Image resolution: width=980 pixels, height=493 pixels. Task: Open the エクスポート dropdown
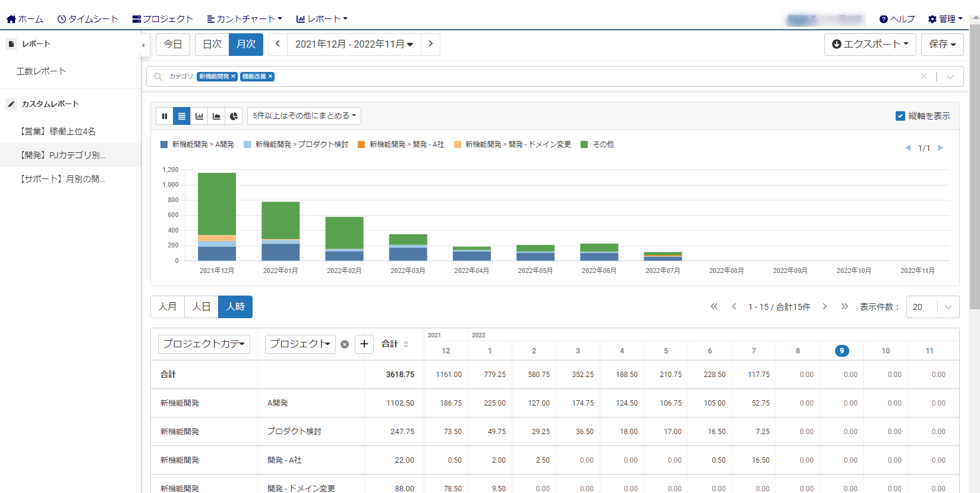(x=870, y=44)
